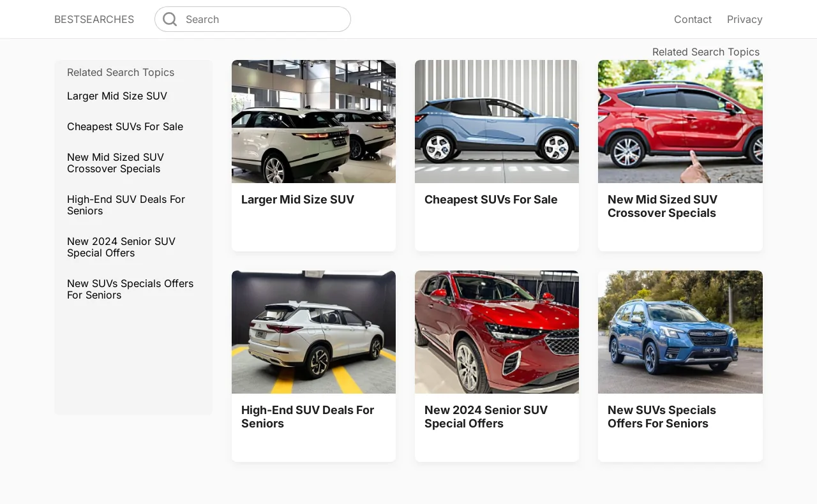Open Cheapest SUVs For Sale sidebar link
The width and height of the screenshot is (817, 504).
(x=125, y=127)
